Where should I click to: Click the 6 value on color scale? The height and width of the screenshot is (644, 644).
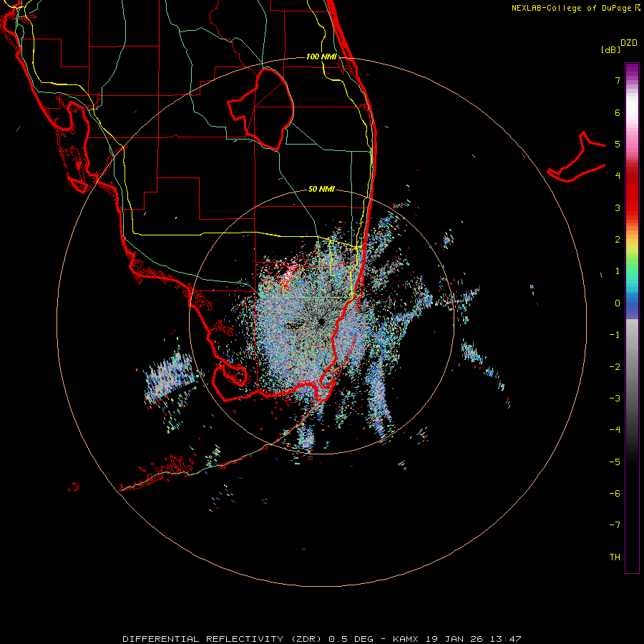click(618, 112)
